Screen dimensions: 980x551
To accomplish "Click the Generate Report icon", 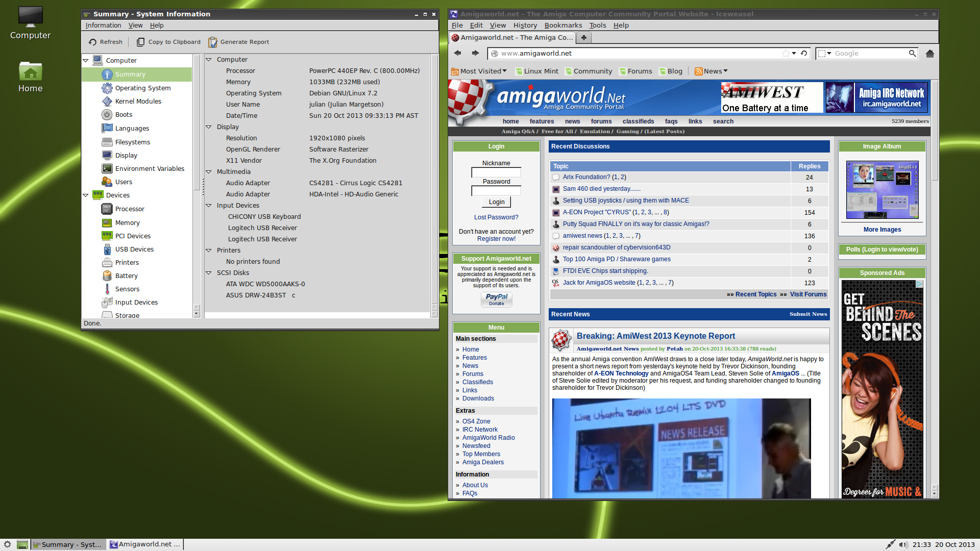I will coord(213,42).
